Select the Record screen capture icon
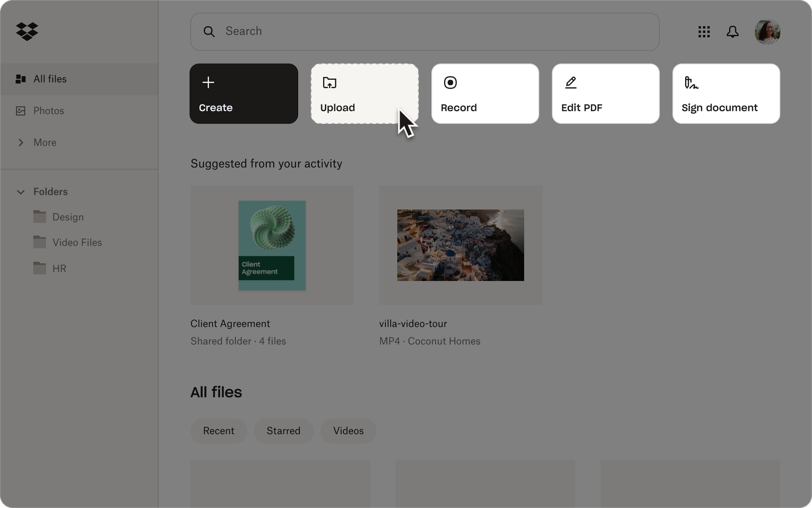812x508 pixels. tap(450, 82)
